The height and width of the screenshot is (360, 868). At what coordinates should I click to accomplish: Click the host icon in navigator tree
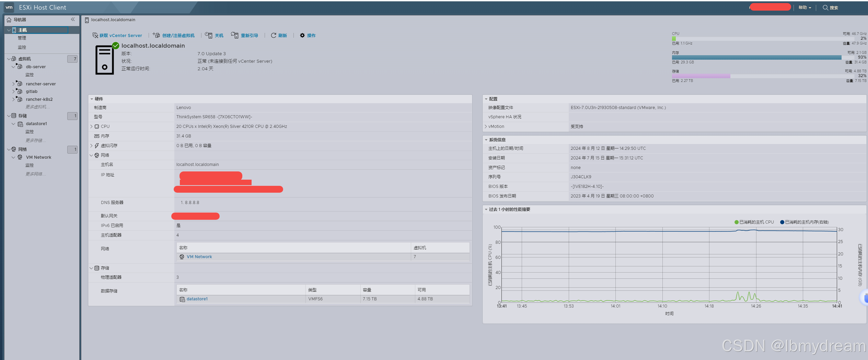pyautogui.click(x=14, y=30)
